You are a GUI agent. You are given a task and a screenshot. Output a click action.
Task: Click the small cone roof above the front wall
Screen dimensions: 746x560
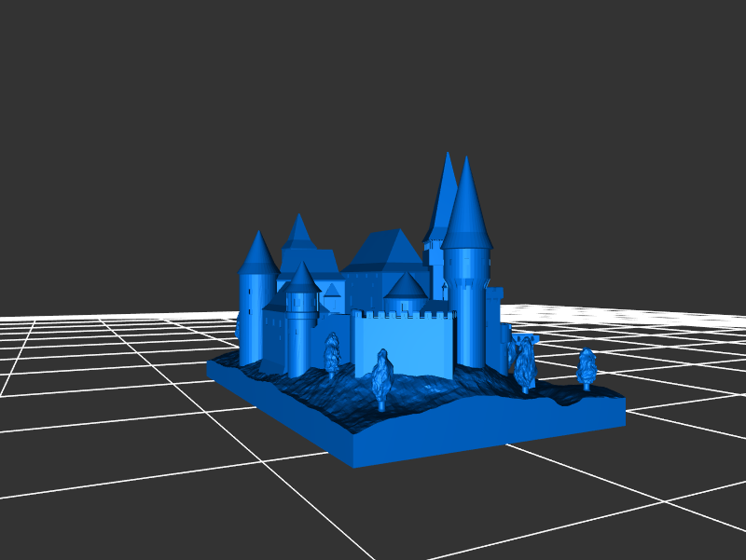pos(407,286)
